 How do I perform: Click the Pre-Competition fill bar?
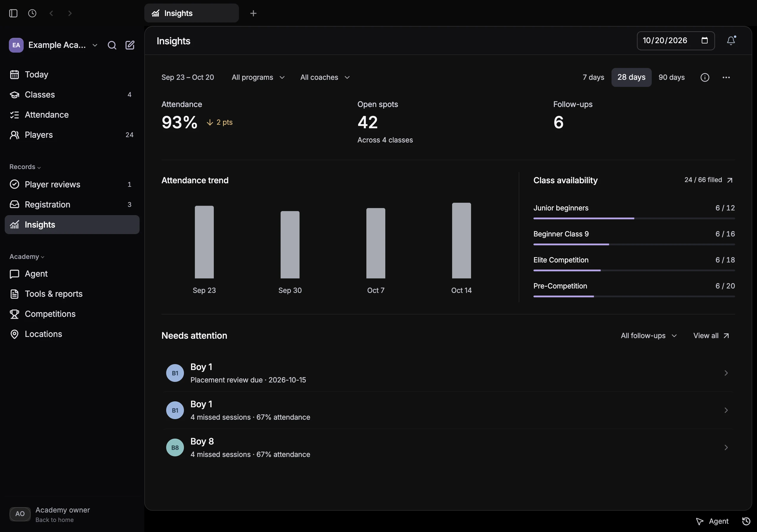[x=634, y=297]
